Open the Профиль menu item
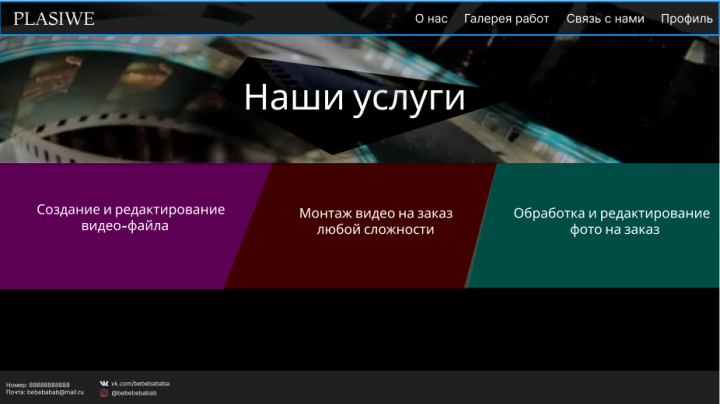The image size is (720, 404). (x=686, y=19)
